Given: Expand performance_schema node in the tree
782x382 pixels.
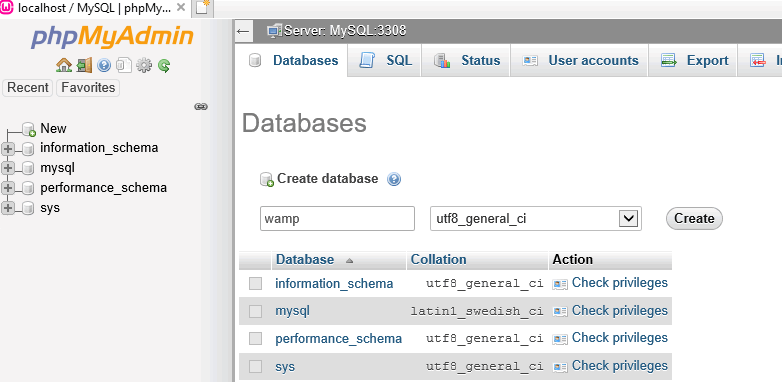Looking at the screenshot, I should coord(8,189).
